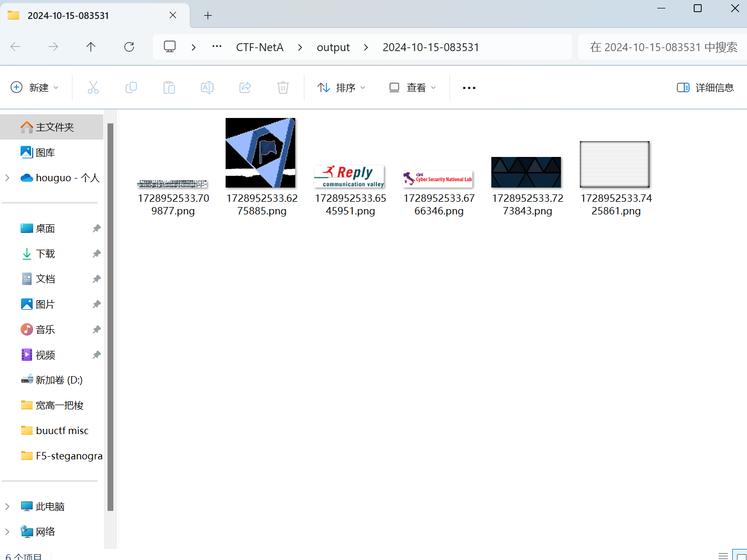Switch to details list view icon
This screenshot has height=560, width=747.
point(723,555)
